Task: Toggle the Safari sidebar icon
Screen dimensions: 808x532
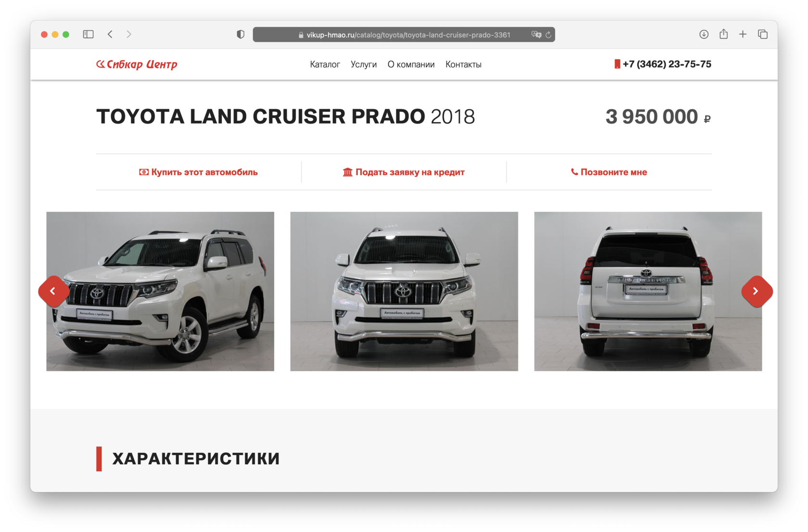Action: [x=88, y=34]
